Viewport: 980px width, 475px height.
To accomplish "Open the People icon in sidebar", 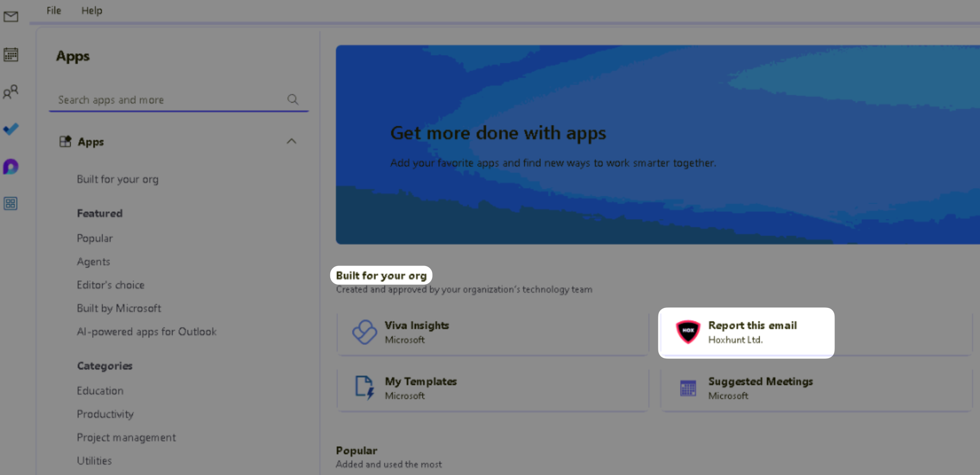I will pyautogui.click(x=11, y=92).
